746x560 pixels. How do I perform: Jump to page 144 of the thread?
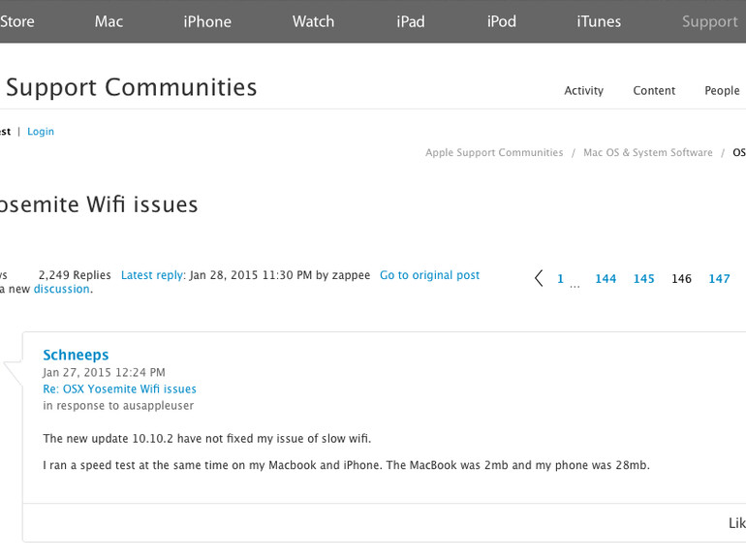(606, 279)
